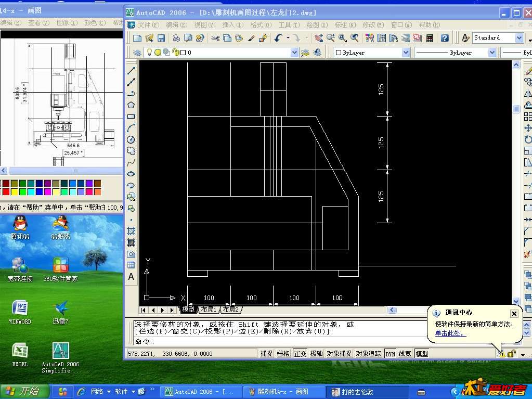This screenshot has height=399, width=532.
Task: Pick the orange swatch in Paint palette
Action: [x=97, y=191]
